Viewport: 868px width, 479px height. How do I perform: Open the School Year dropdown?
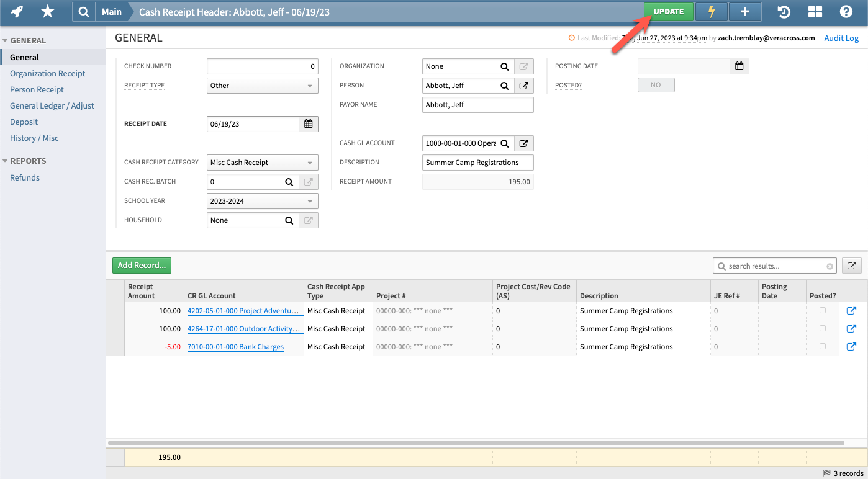[262, 200]
